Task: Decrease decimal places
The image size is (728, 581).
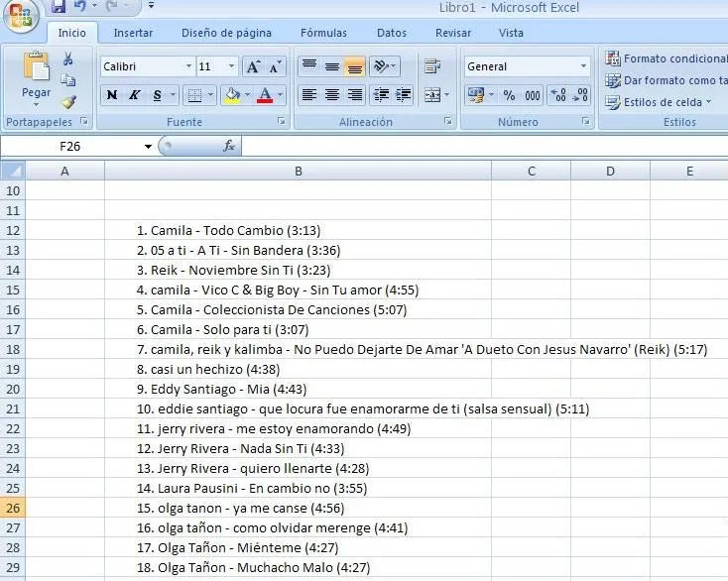Action: [580, 95]
